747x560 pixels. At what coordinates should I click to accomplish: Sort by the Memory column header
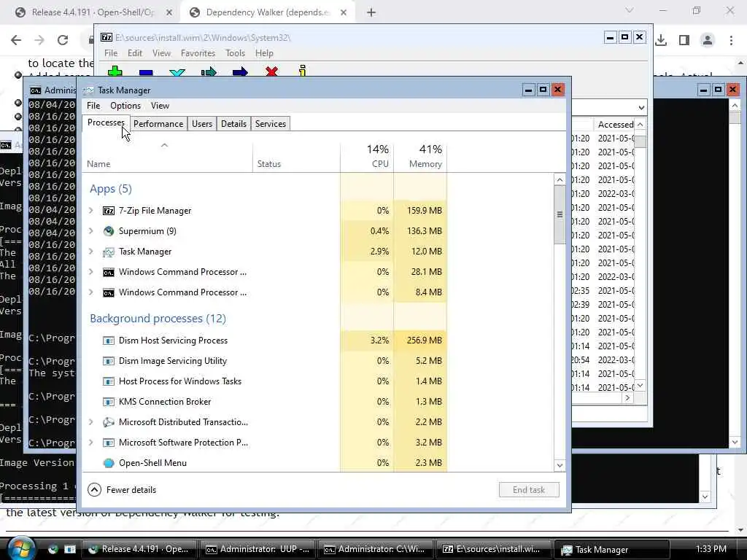pos(420,156)
